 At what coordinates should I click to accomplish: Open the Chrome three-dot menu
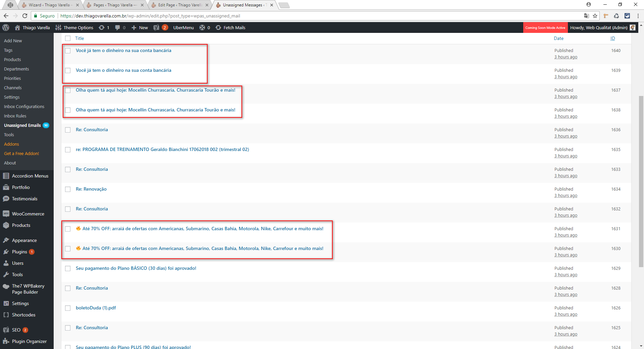638,16
